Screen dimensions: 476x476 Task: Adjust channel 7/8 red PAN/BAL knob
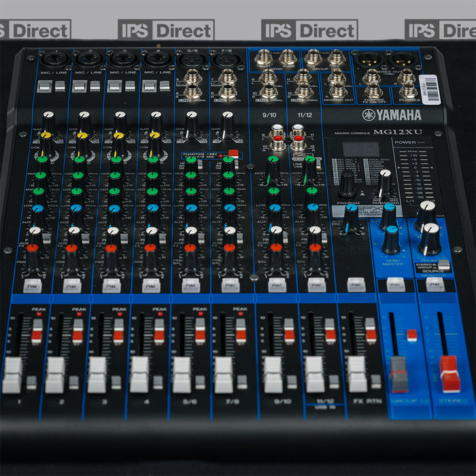[230, 256]
